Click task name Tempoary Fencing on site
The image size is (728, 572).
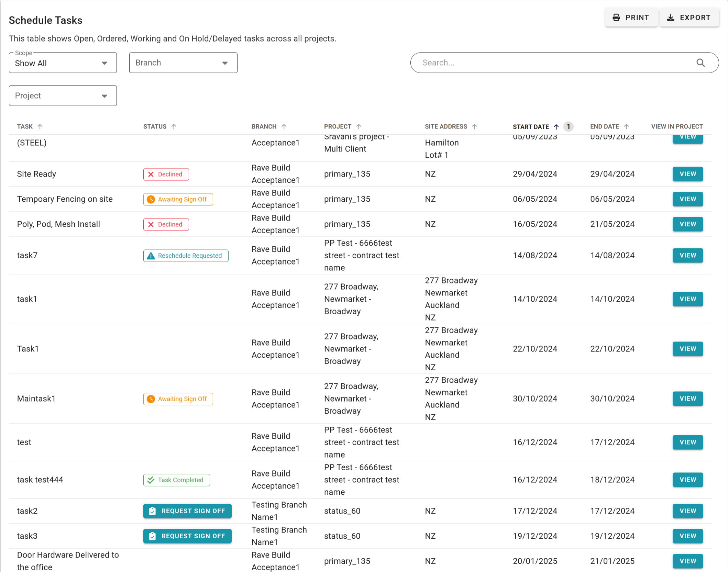coord(65,199)
